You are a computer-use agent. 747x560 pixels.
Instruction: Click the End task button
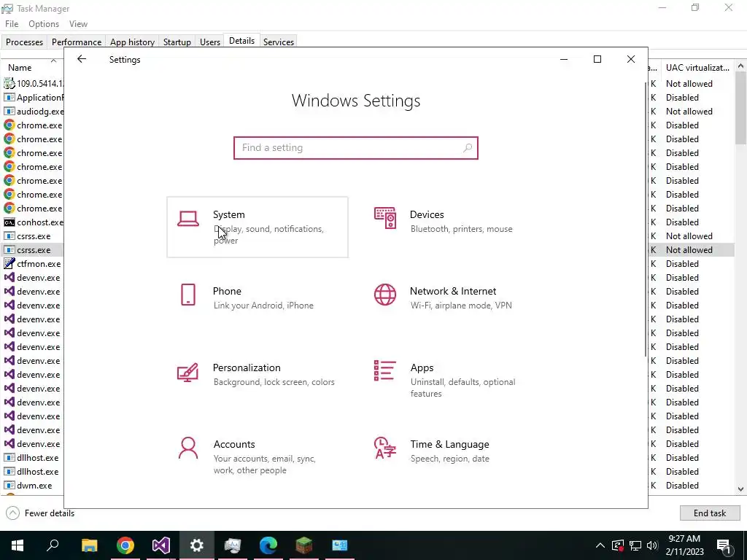710,513
